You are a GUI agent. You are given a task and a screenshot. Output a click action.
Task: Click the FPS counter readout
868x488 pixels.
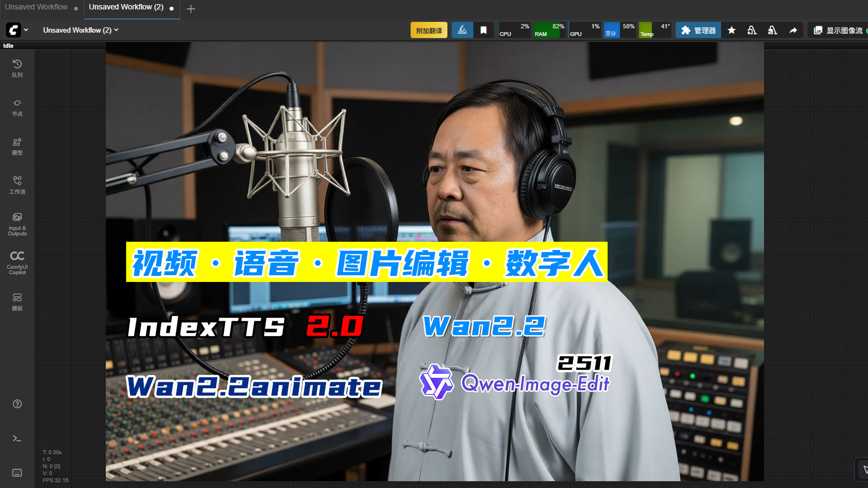pyautogui.click(x=55, y=480)
